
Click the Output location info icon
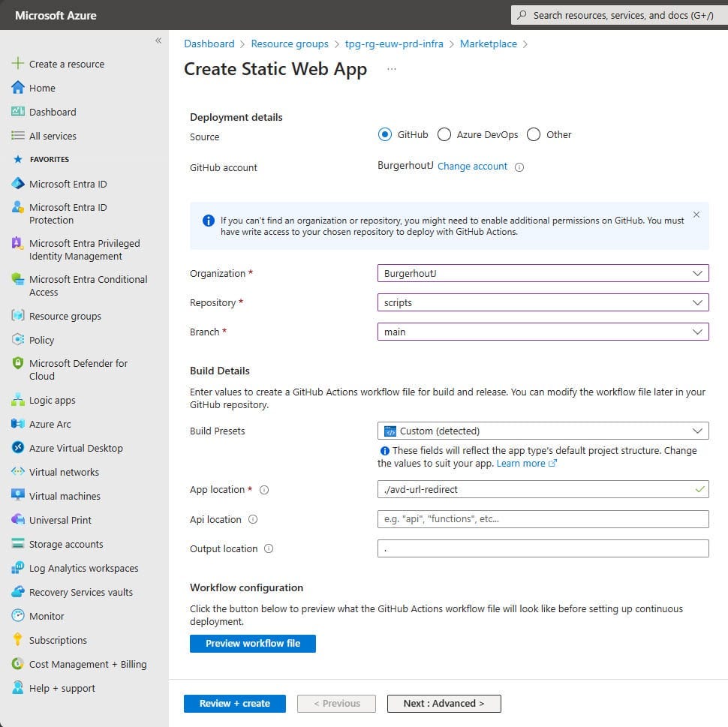coord(269,548)
